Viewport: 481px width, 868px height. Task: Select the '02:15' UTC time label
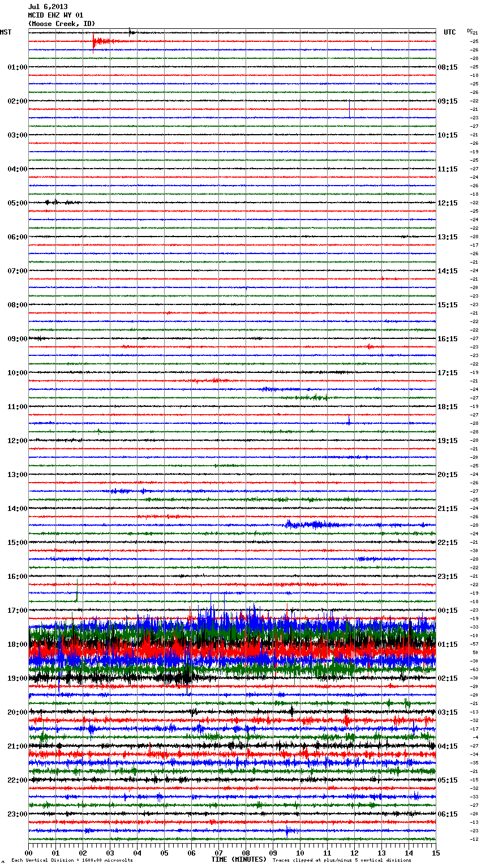click(x=448, y=678)
